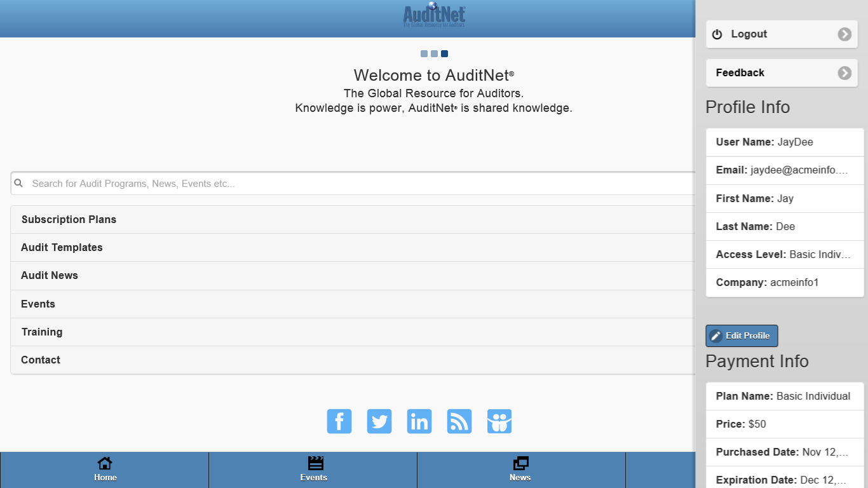Click the AuditNet logo in header
Viewport: 868px width, 488px height.
tap(434, 16)
